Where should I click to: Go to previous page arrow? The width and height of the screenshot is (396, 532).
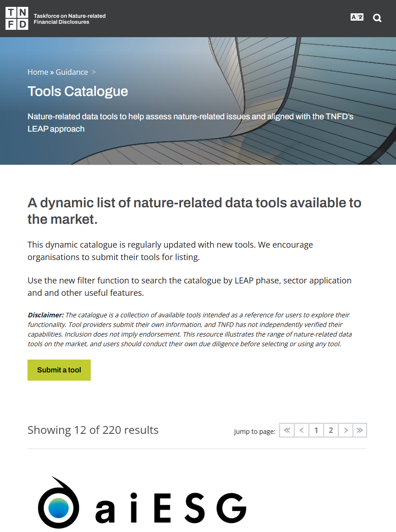click(302, 430)
